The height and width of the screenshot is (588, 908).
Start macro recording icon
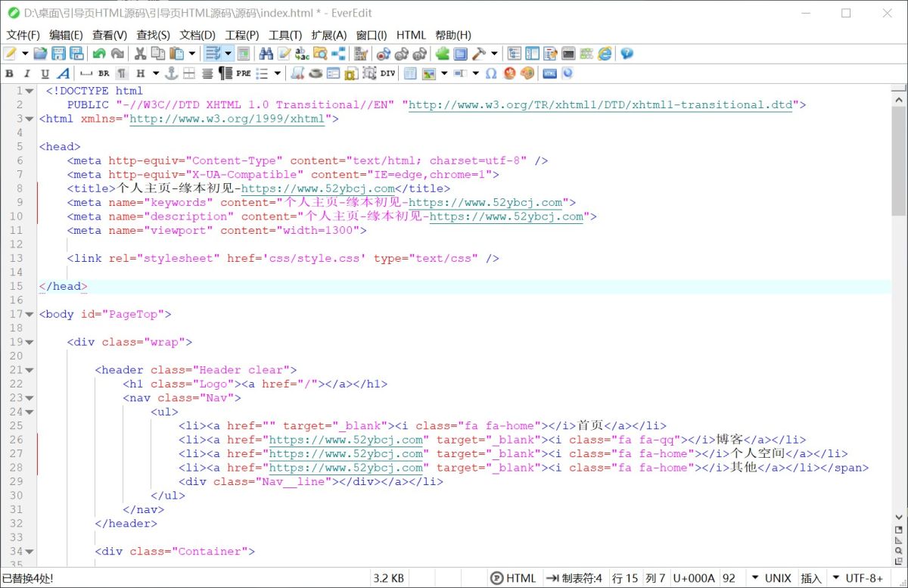point(383,54)
